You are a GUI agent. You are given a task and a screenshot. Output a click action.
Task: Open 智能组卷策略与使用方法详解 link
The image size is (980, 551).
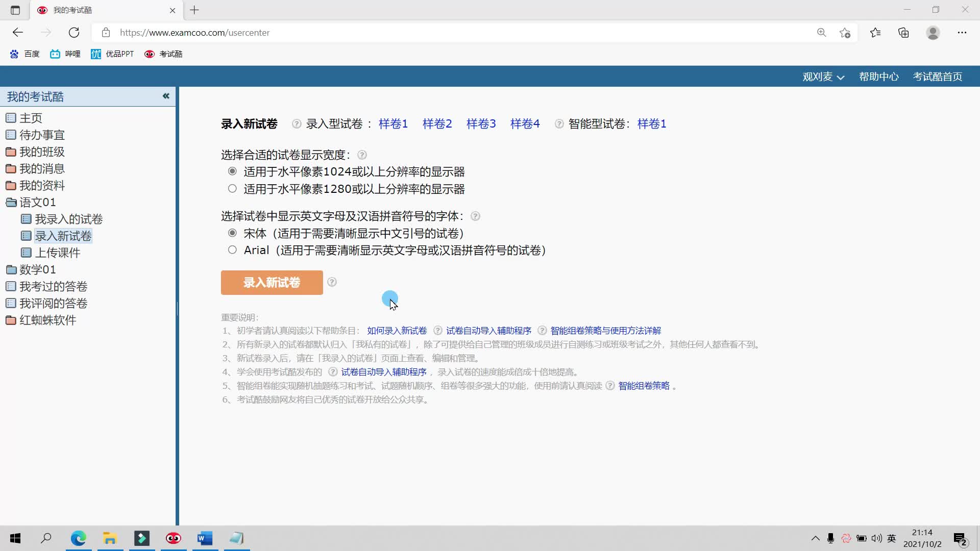pyautogui.click(x=606, y=331)
